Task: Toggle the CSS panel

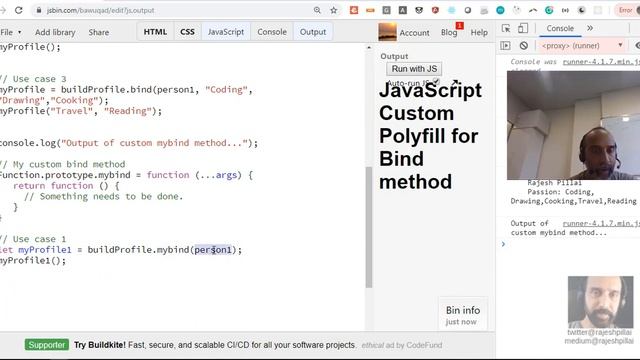Action: [x=187, y=32]
